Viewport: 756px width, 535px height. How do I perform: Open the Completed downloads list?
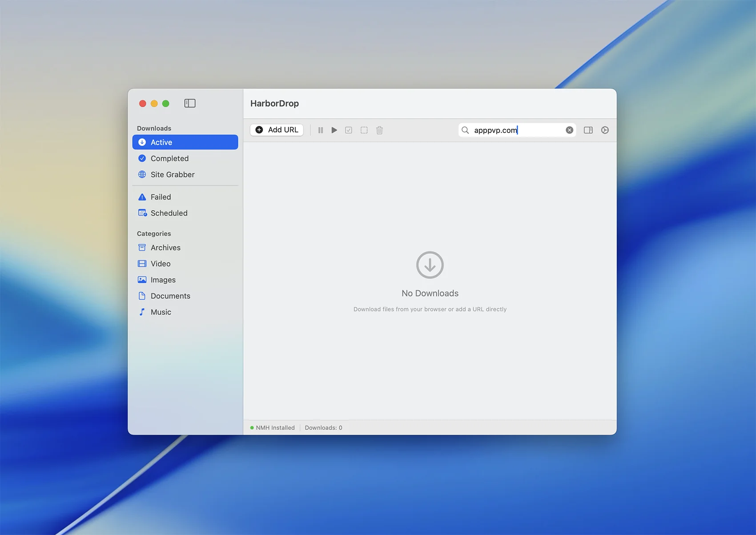click(x=169, y=158)
